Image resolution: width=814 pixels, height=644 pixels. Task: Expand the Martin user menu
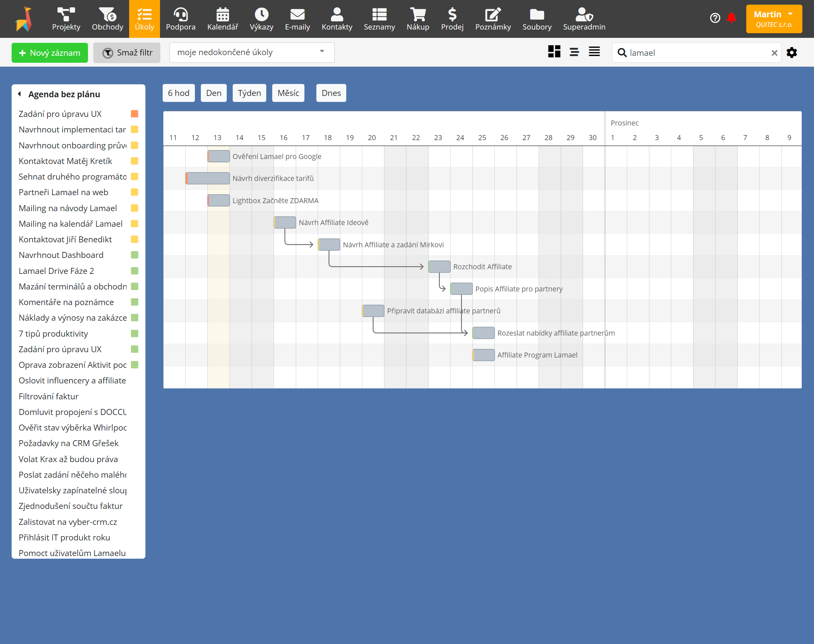773,19
